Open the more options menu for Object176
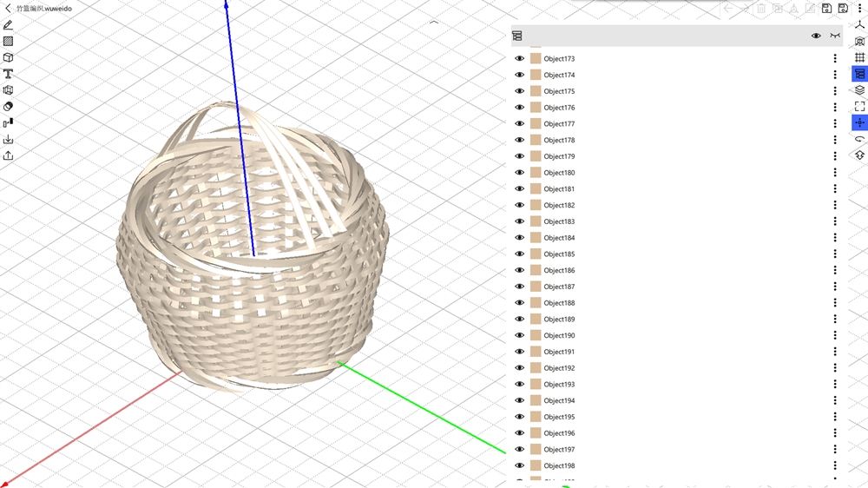868x488 pixels. coord(835,108)
